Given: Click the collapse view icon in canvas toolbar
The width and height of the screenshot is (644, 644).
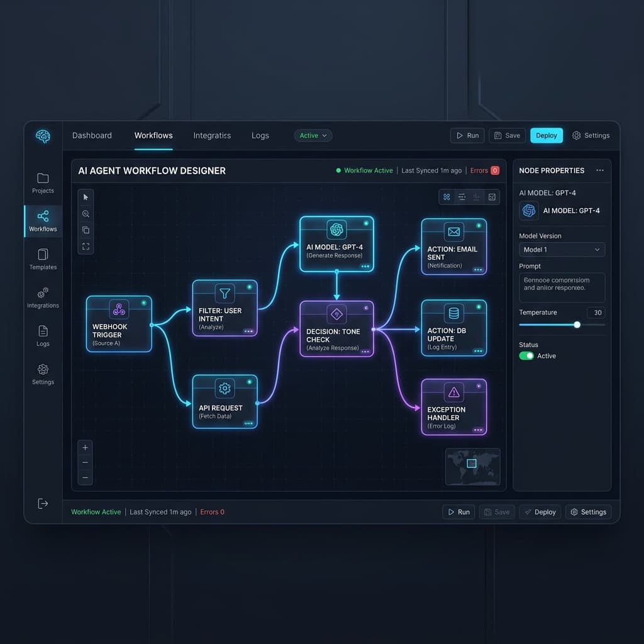Looking at the screenshot, I should pyautogui.click(x=492, y=197).
